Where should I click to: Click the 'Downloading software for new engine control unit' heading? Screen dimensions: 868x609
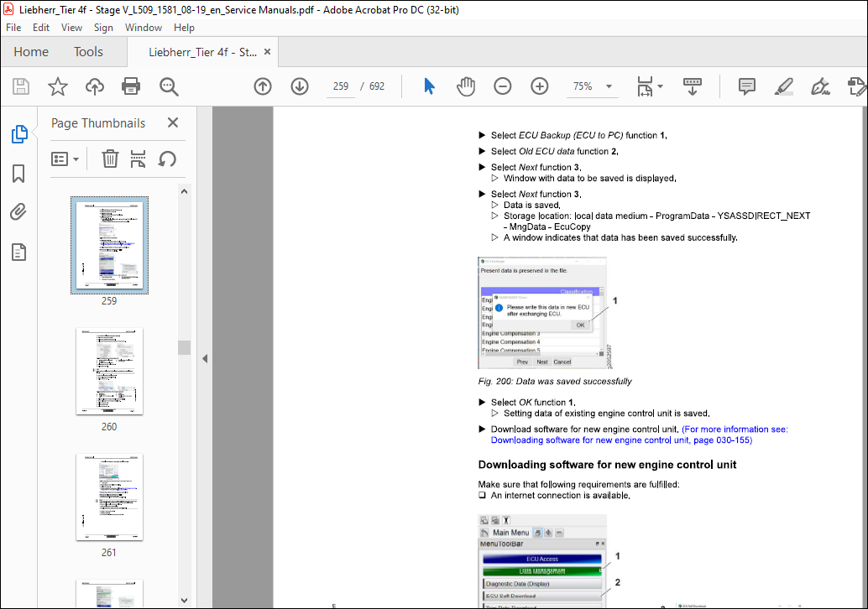[607, 465]
